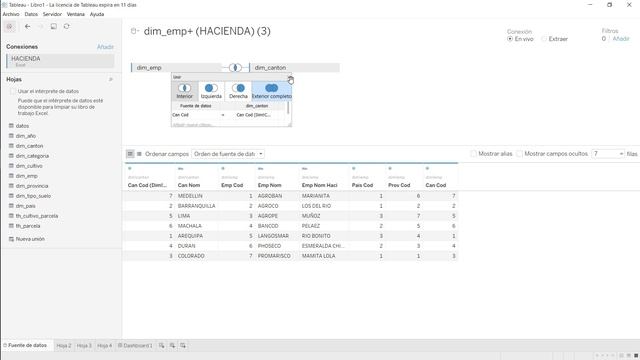Switch to the Hoja 3 tab
Viewport: 640px width, 360px height.
(84, 346)
